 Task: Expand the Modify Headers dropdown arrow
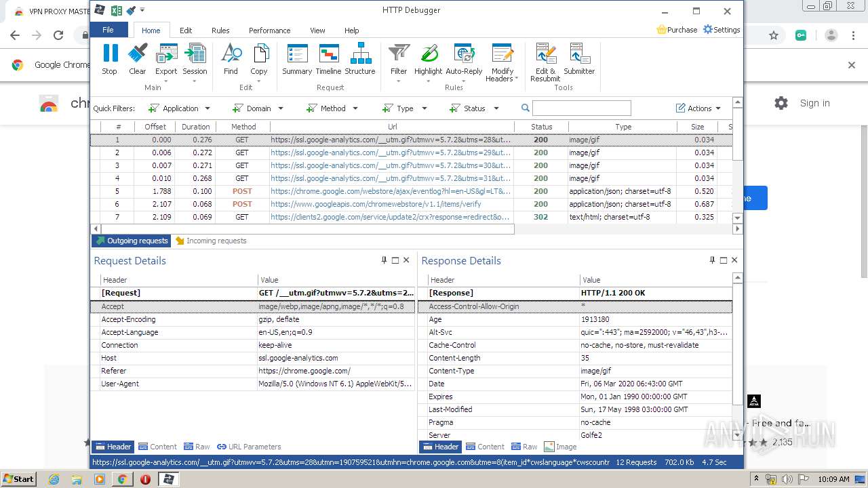[517, 79]
